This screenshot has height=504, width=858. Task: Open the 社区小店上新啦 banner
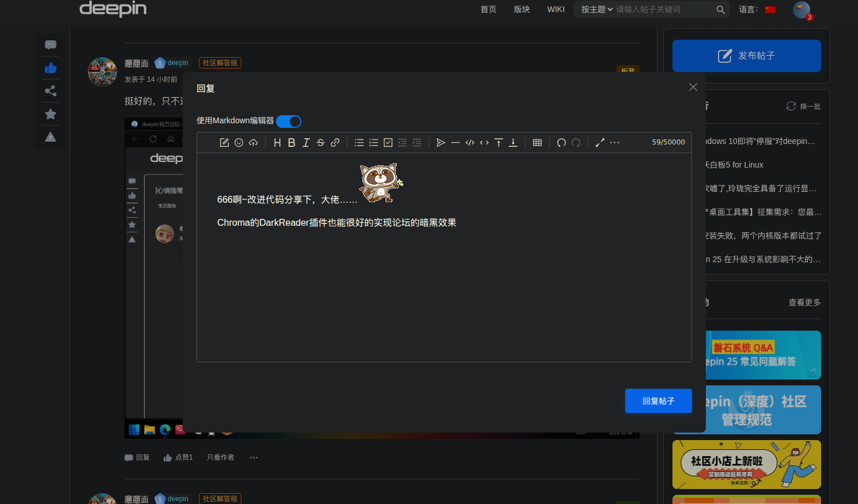click(x=747, y=465)
